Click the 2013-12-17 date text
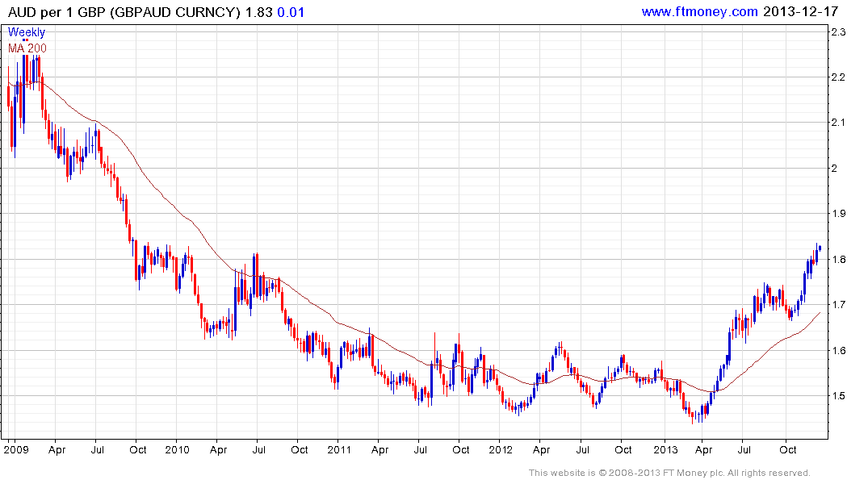The height and width of the screenshot is (484, 868). coord(801,11)
